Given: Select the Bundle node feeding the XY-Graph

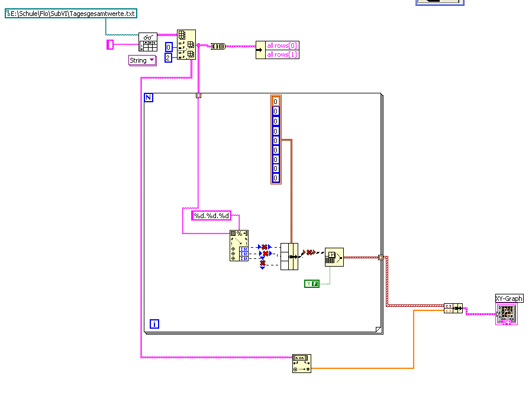Looking at the screenshot, I should [453, 308].
